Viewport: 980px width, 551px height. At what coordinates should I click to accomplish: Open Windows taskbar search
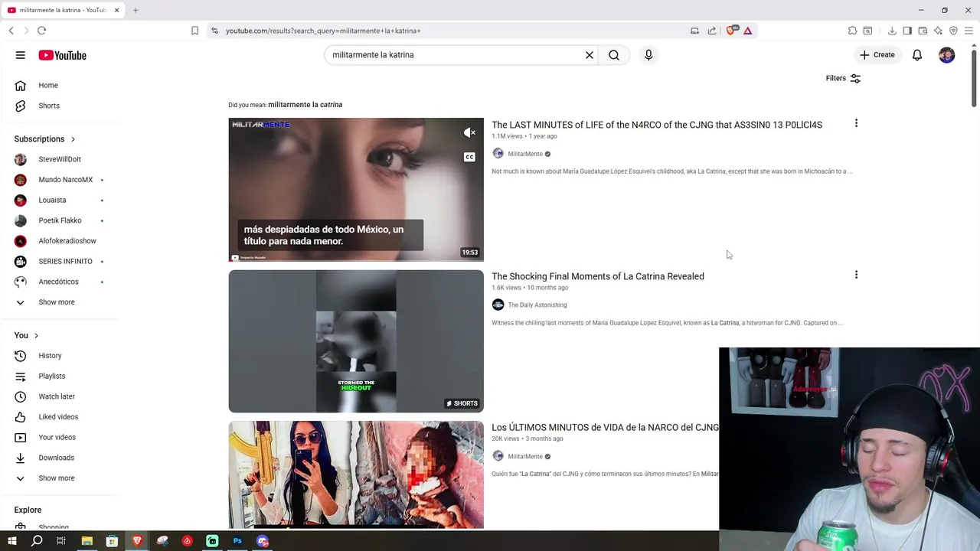pyautogui.click(x=37, y=541)
